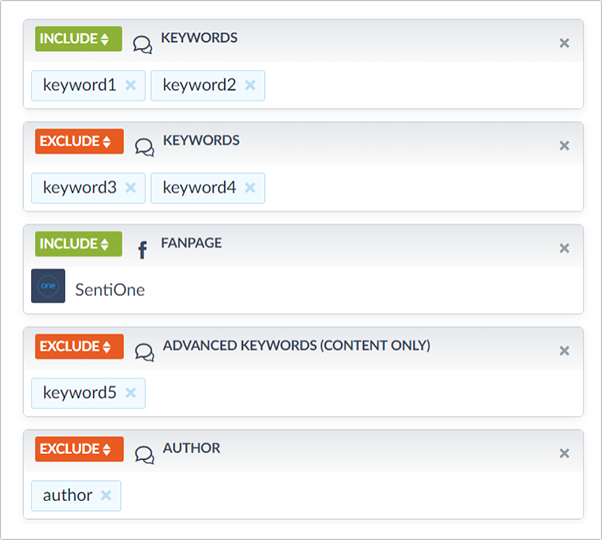Screen dimensions: 602x540
Task: Delete the excluded Keywords filter block
Action: 564,145
